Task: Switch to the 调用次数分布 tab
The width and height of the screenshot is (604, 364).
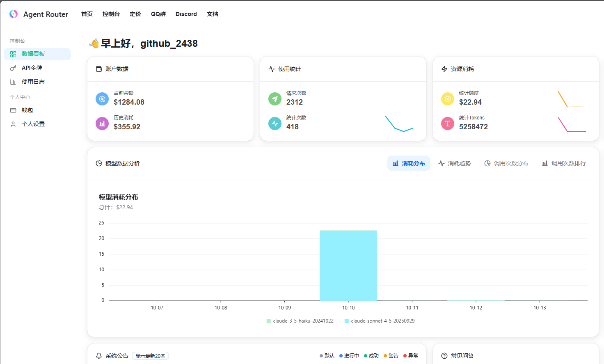Action: click(x=506, y=163)
